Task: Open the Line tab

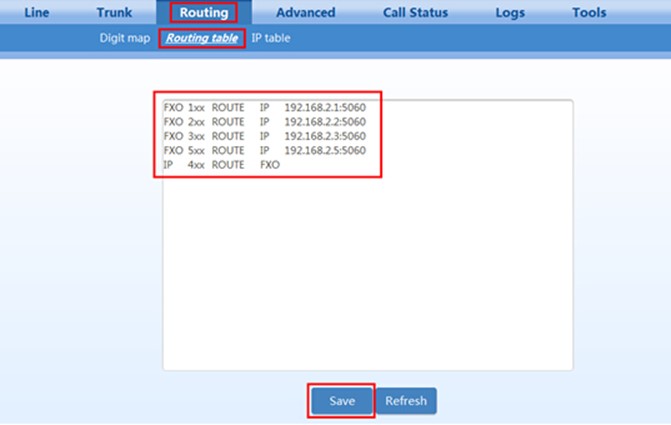Action: point(36,13)
